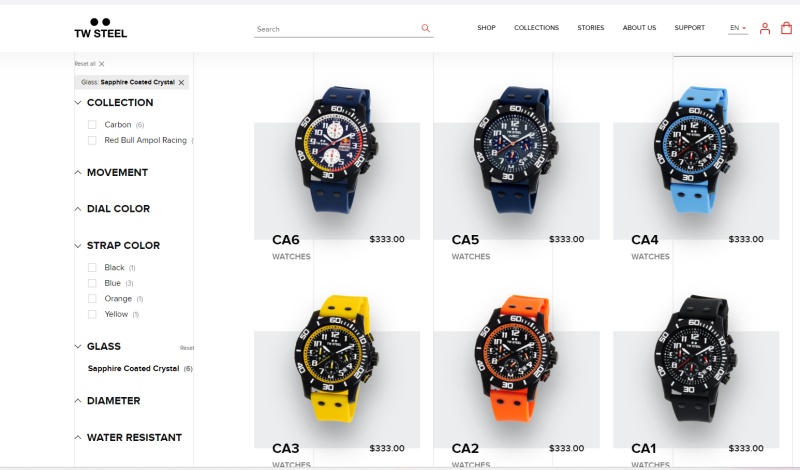800x470 pixels.
Task: Click the TW Steel logo
Action: [101, 29]
